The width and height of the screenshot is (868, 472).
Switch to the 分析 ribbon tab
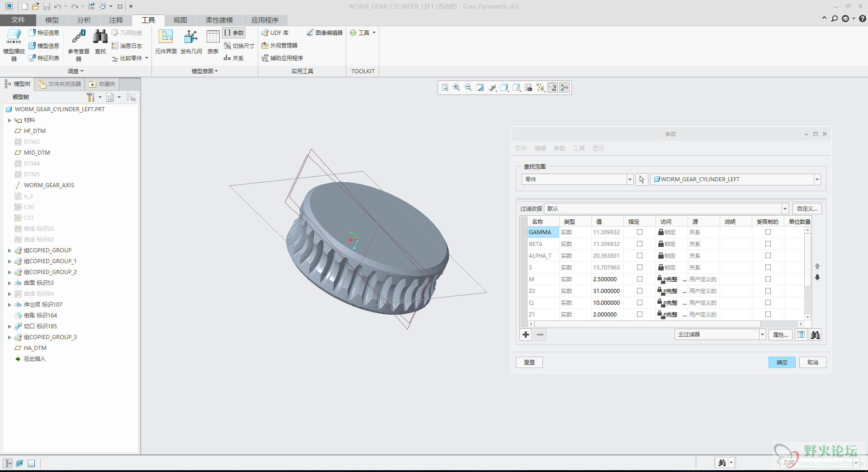pos(84,20)
